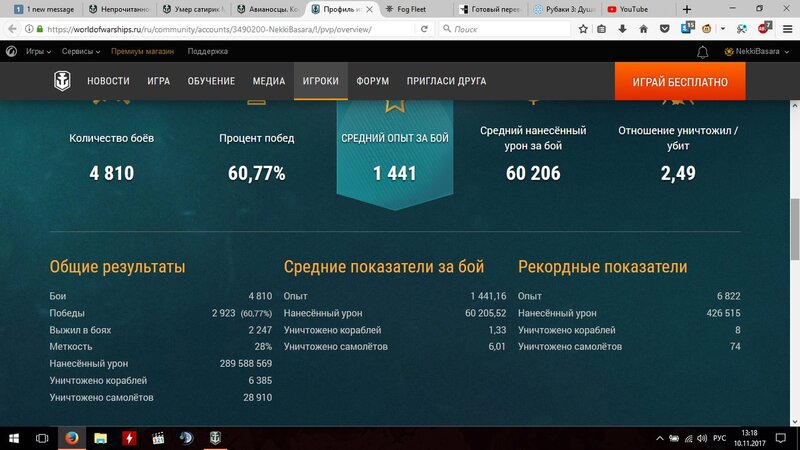This screenshot has height=450, width=800.
Task: Open the extension dropdown arrow beside the face icon
Action: 723,29
